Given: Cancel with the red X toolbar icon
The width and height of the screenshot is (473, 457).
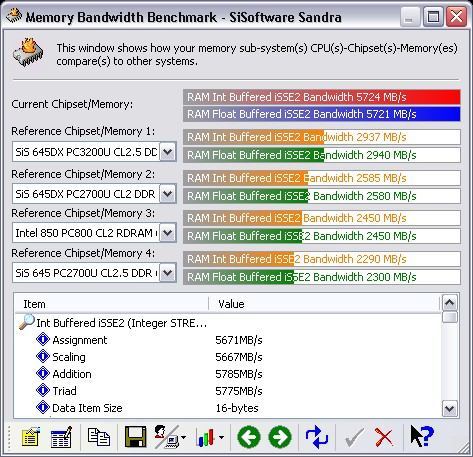Looking at the screenshot, I should click(x=384, y=437).
